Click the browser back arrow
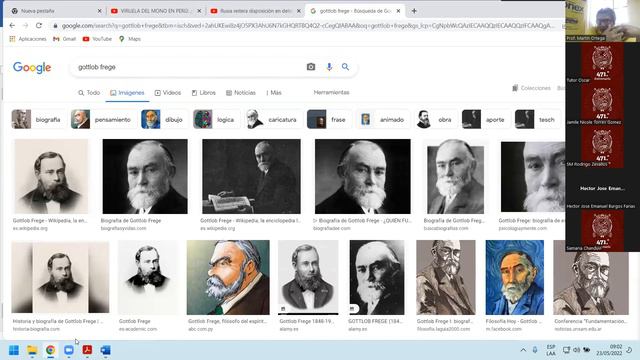The height and width of the screenshot is (360, 640). point(12,25)
